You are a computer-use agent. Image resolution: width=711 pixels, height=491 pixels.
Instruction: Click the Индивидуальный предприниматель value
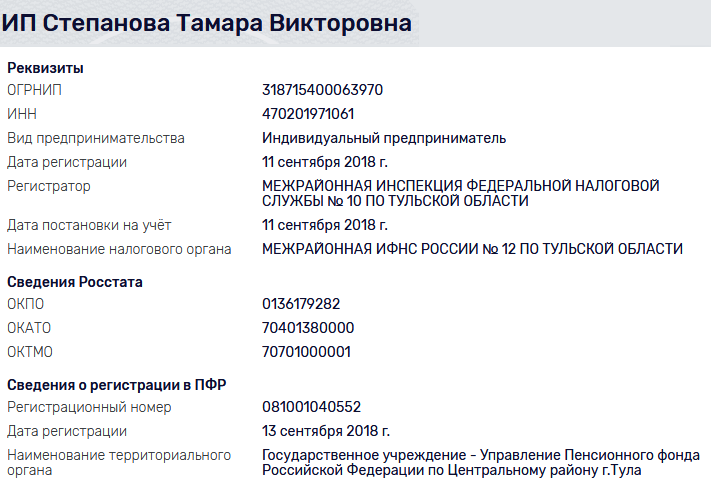(384, 138)
